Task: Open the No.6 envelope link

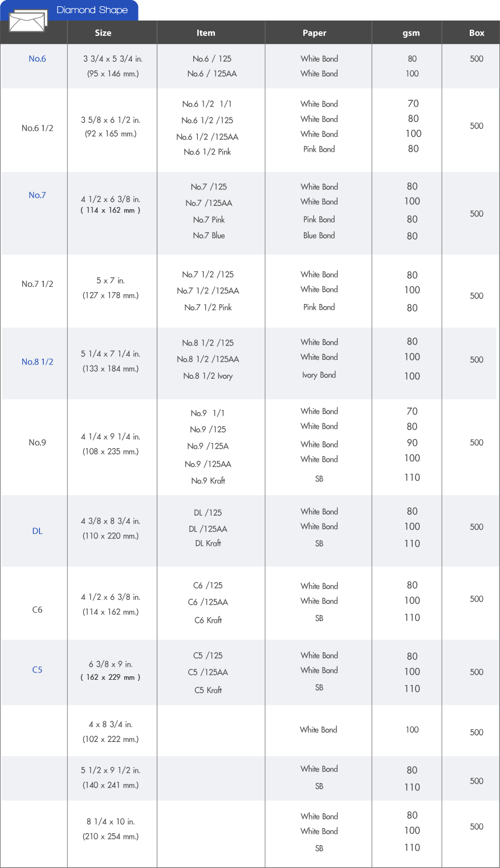Action: (x=37, y=59)
